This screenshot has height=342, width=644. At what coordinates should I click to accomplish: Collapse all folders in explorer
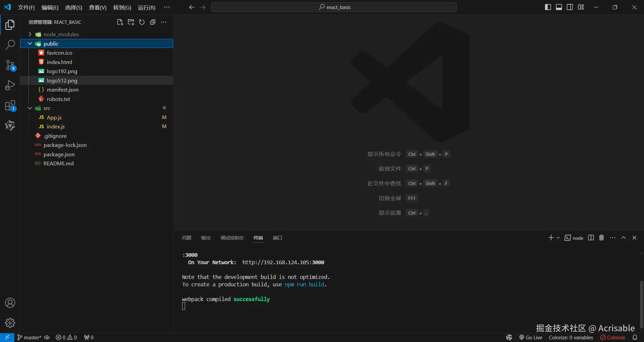coord(153,22)
